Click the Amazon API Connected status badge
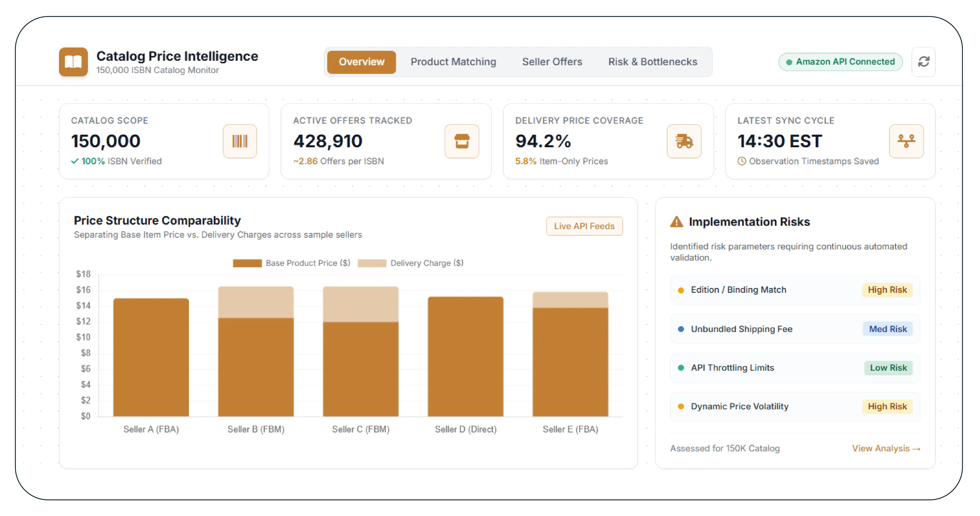Image resolution: width=980 pixels, height=516 pixels. coord(840,62)
